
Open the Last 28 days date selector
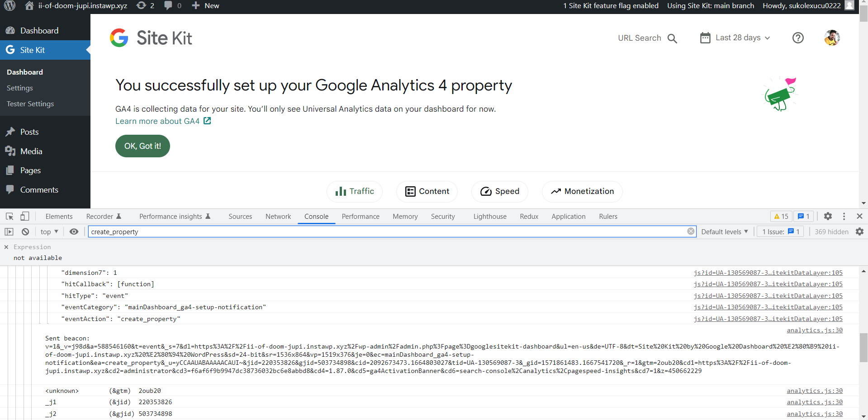(735, 38)
